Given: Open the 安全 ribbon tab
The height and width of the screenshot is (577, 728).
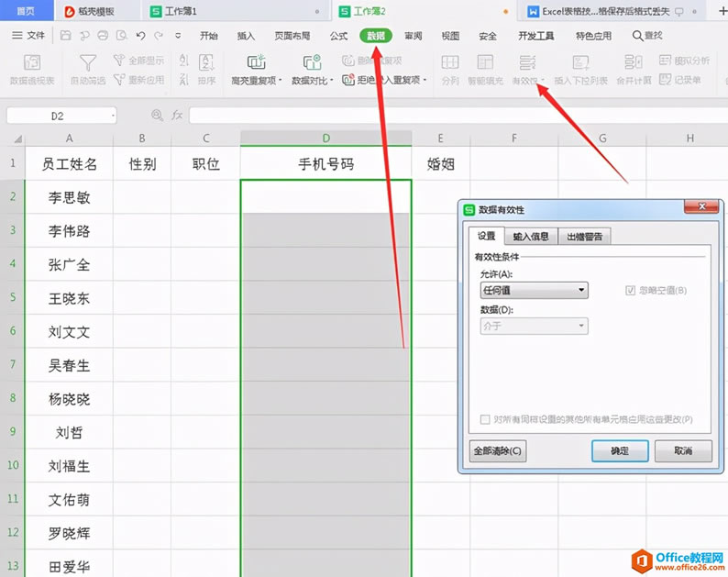Looking at the screenshot, I should coord(488,36).
